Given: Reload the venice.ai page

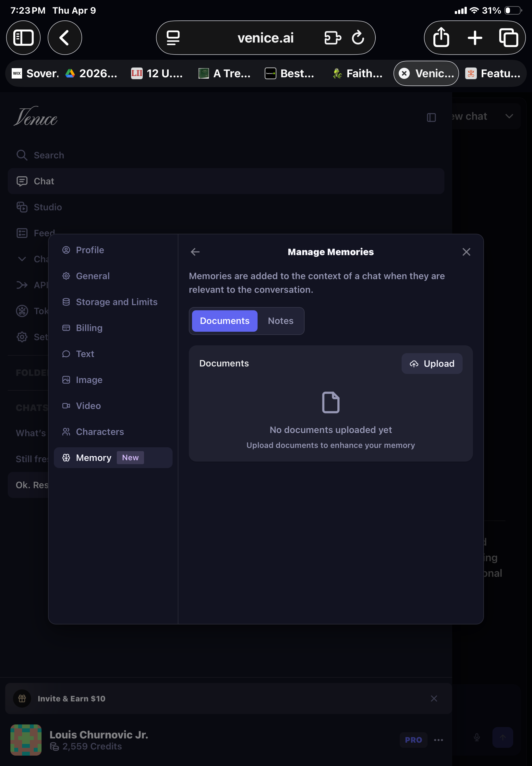Looking at the screenshot, I should pos(358,38).
